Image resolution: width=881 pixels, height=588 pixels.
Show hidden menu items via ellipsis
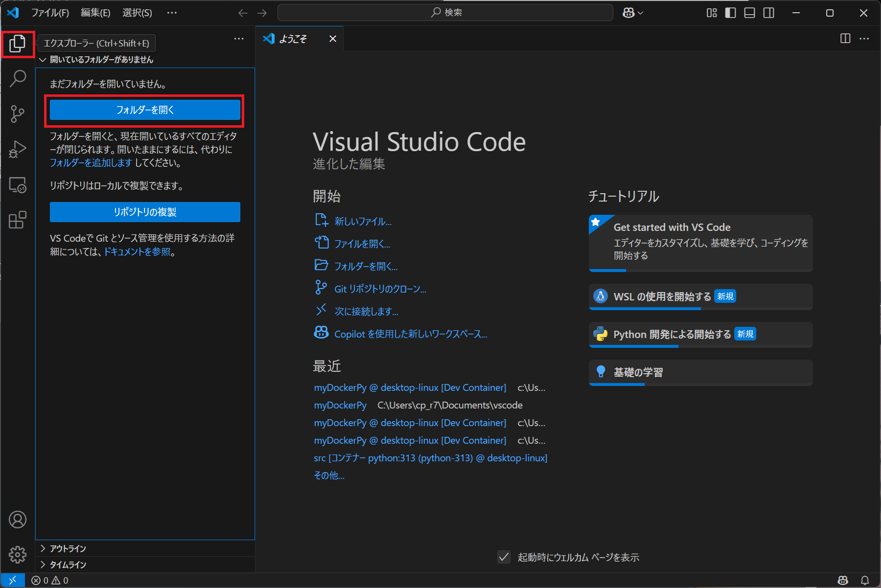click(172, 13)
